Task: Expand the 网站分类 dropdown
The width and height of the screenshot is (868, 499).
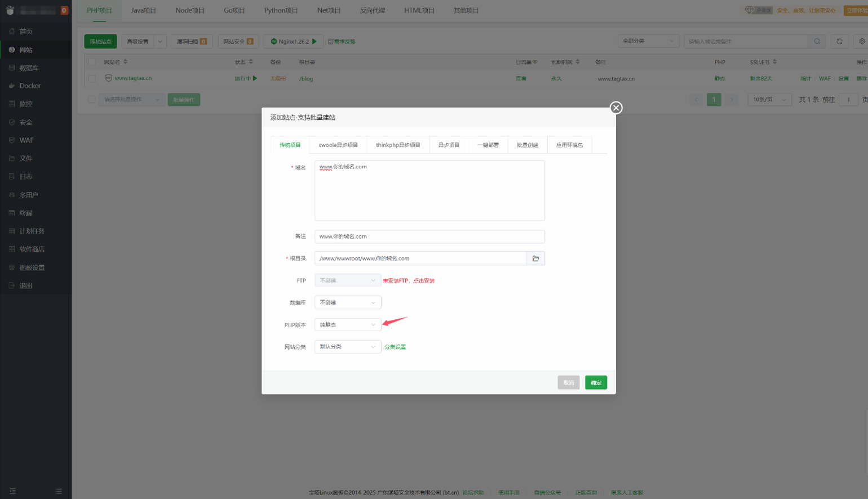Action: coord(347,347)
